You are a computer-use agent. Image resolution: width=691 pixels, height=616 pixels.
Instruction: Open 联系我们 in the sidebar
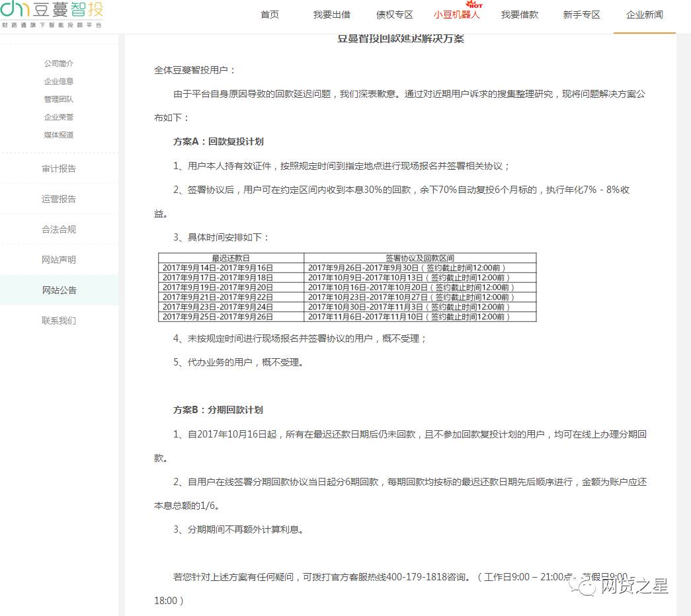(59, 321)
